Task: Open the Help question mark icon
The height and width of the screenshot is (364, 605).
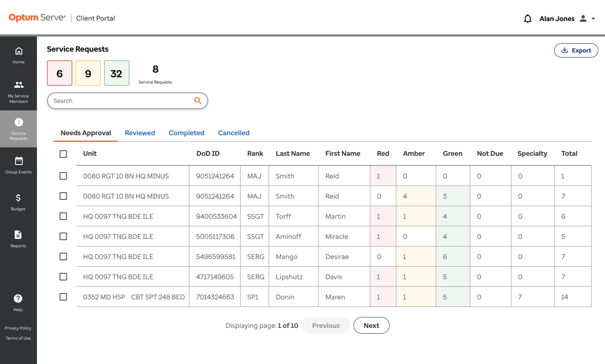Action: (18, 299)
